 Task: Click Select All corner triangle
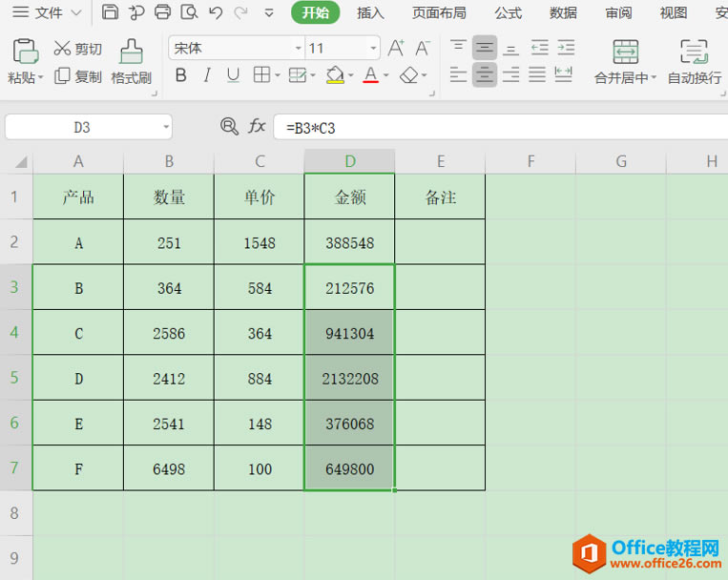pyautogui.click(x=20, y=162)
